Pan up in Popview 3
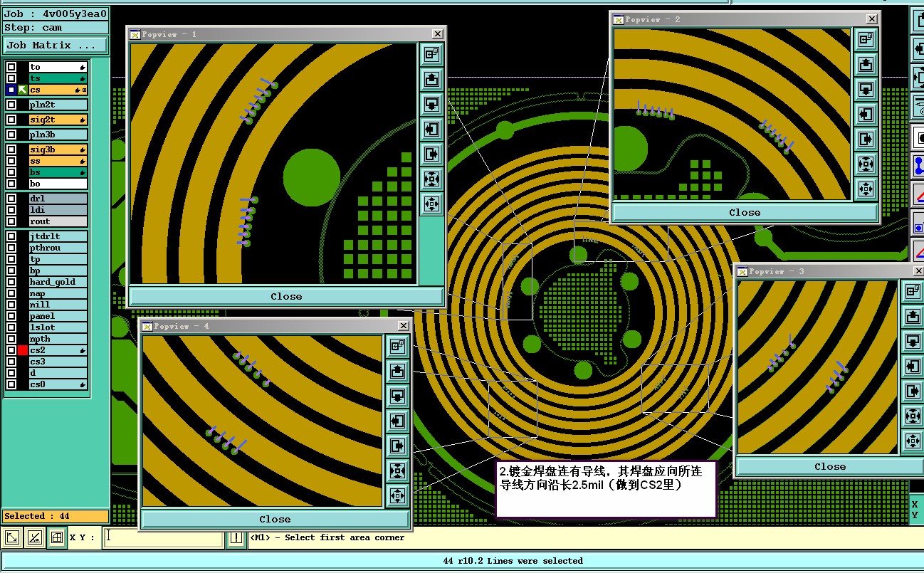The height and width of the screenshot is (573, 924). [913, 317]
